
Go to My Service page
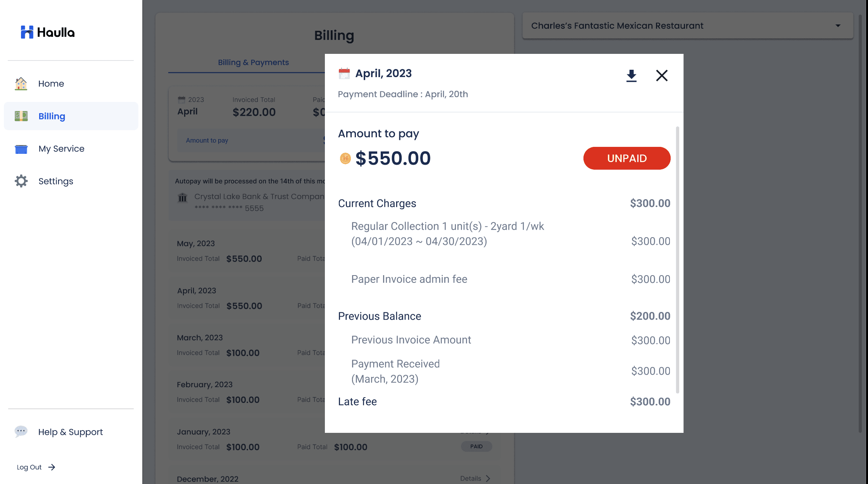[61, 149]
